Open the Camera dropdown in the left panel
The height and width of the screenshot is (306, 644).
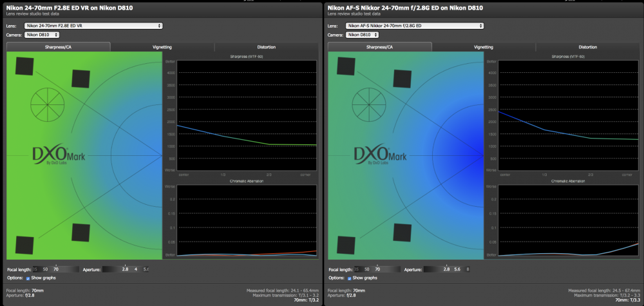[x=41, y=35]
